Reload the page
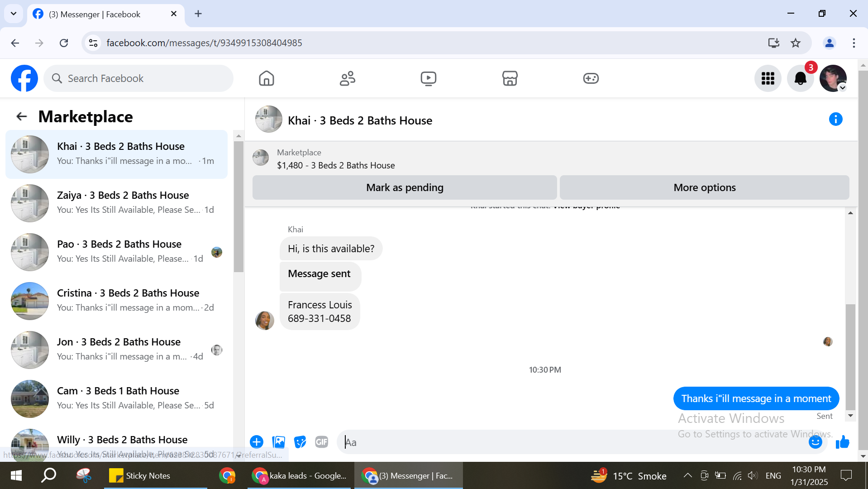The image size is (868, 489). pos(64,43)
